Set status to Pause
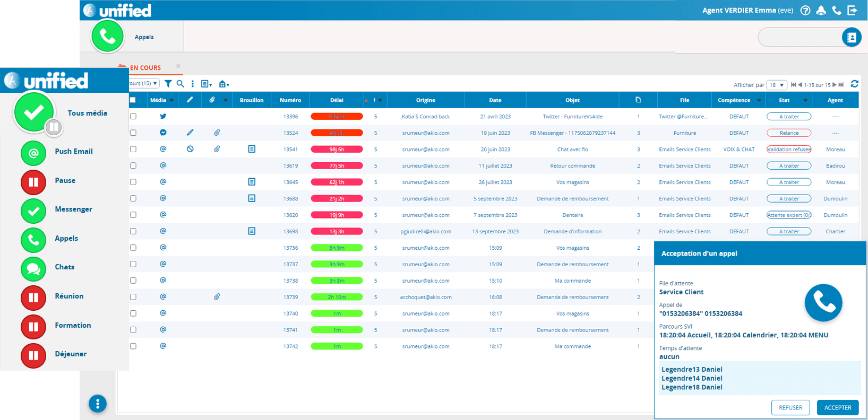 click(33, 182)
